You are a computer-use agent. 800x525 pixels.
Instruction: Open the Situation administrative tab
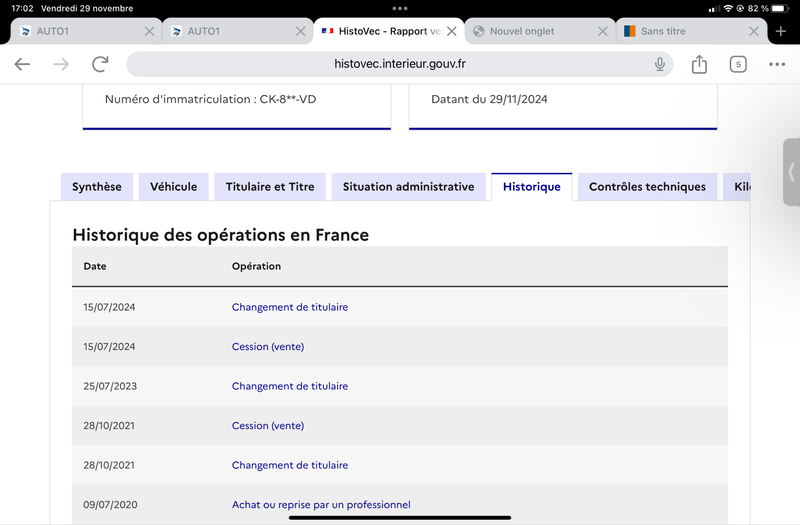(409, 187)
